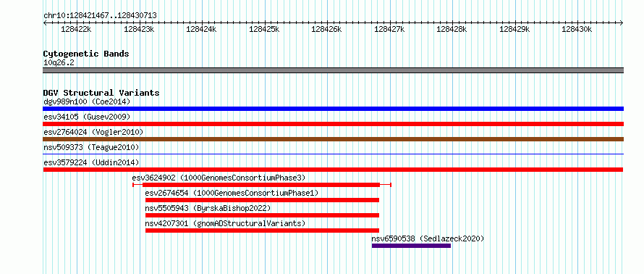Image resolution: width=644 pixels, height=274 pixels.
Task: Click ruler position 128423k
Action: 139,29
